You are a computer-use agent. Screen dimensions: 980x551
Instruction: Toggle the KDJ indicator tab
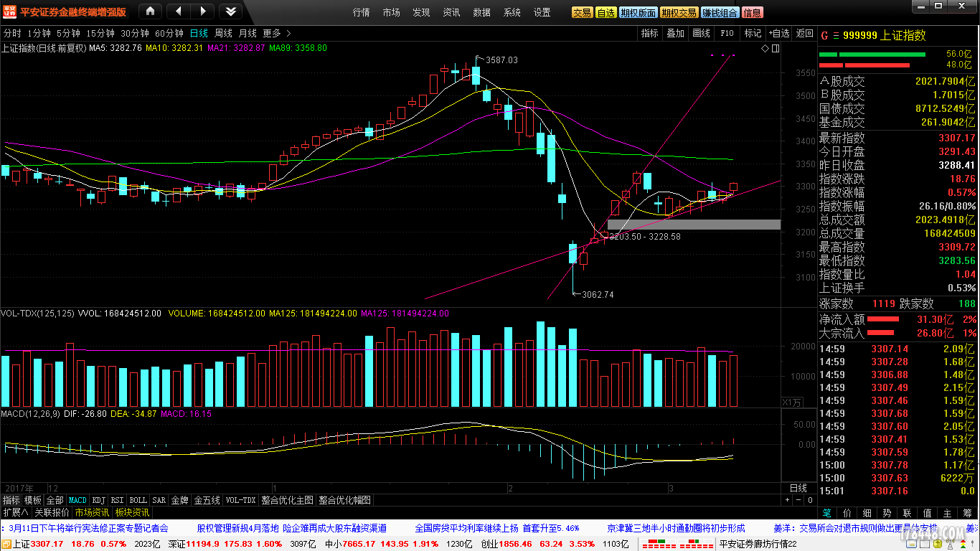(99, 500)
